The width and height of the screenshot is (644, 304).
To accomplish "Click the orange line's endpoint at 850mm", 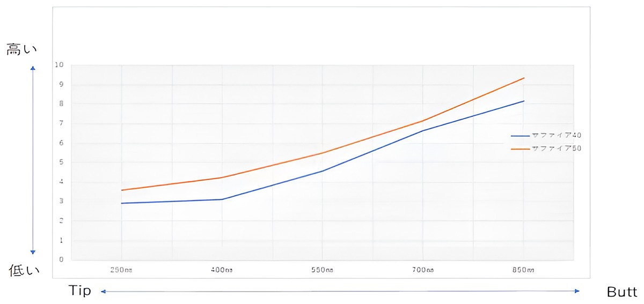I will click(x=524, y=78).
